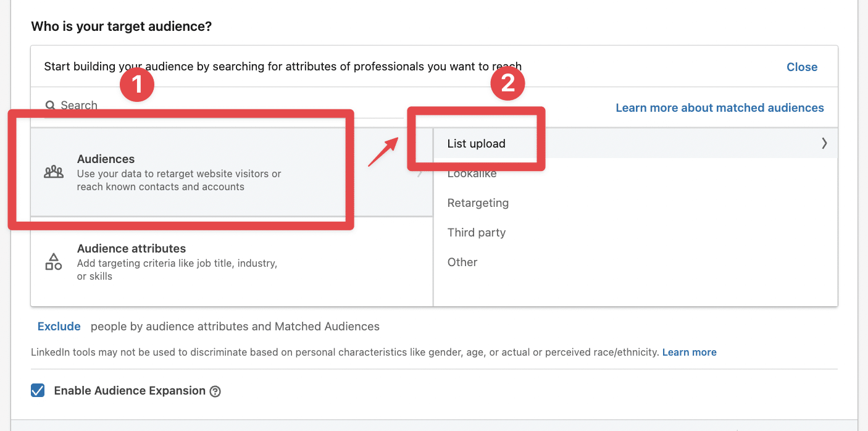Expand List upload submenu chevron
868x431 pixels.
tap(824, 143)
